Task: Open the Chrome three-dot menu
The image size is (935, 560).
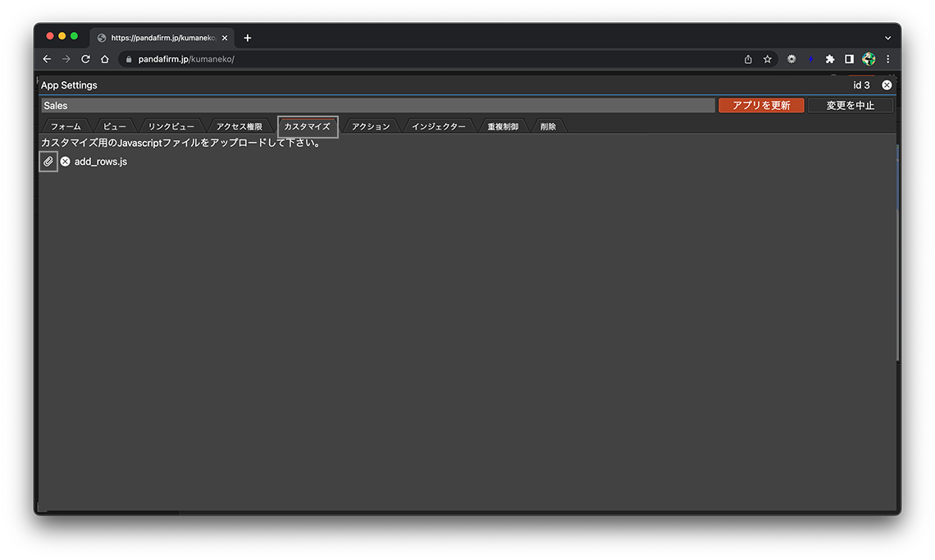Action: pyautogui.click(x=887, y=59)
